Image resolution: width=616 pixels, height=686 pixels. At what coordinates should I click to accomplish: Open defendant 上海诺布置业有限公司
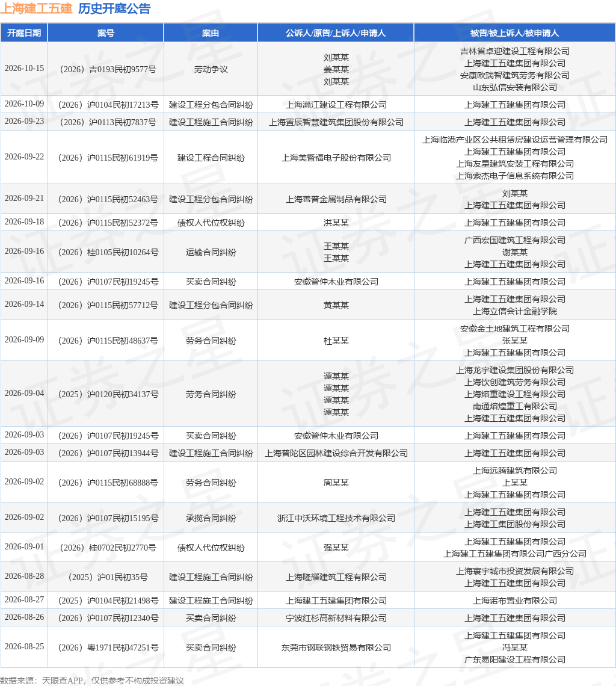pyautogui.click(x=515, y=601)
